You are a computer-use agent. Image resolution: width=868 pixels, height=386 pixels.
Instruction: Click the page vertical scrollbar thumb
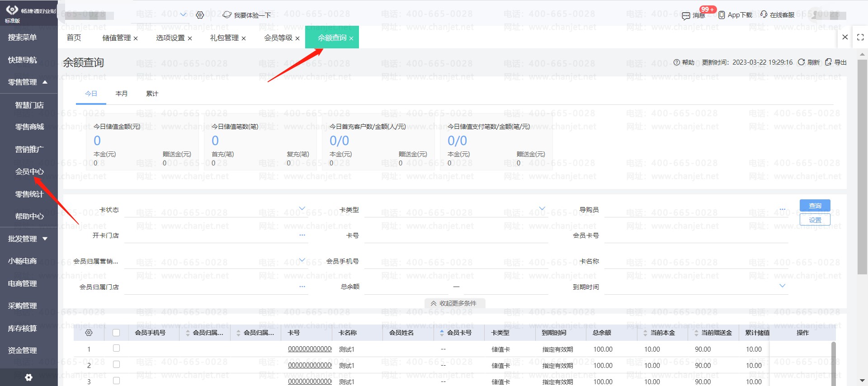click(862, 167)
